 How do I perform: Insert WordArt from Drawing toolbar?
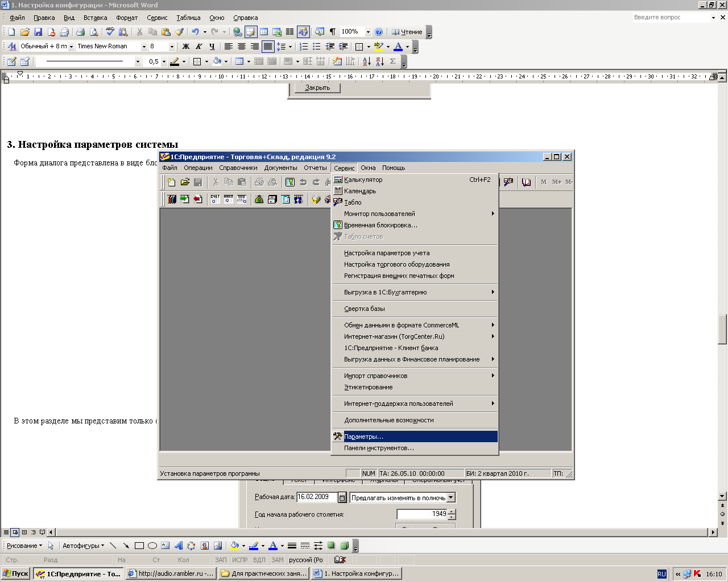[x=178, y=546]
